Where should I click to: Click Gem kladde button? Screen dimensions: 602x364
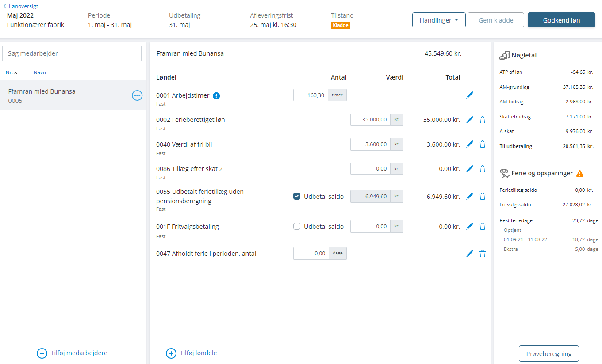click(496, 20)
